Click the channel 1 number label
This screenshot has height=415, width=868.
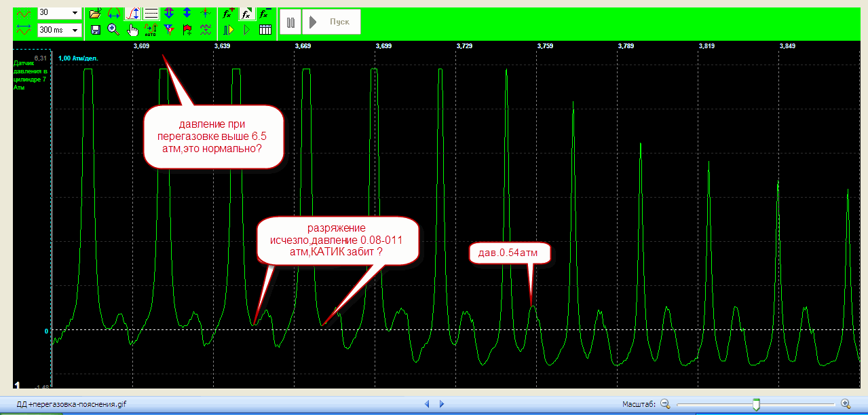coord(18,384)
